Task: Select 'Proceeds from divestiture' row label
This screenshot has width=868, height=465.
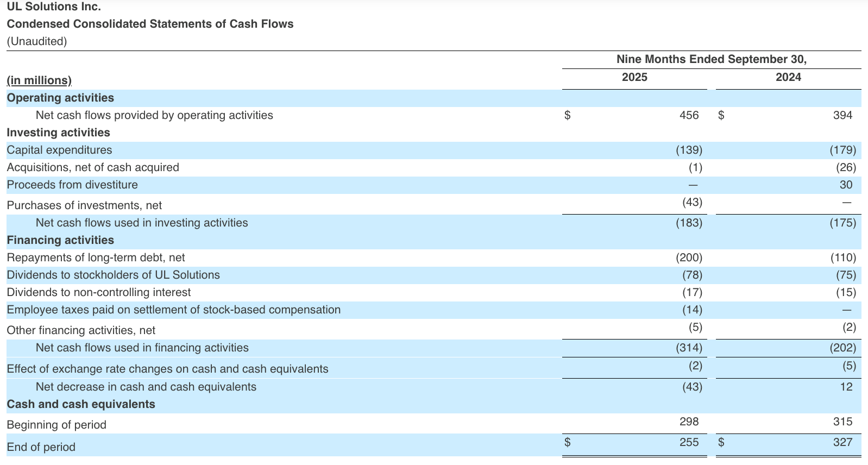Action: click(72, 185)
